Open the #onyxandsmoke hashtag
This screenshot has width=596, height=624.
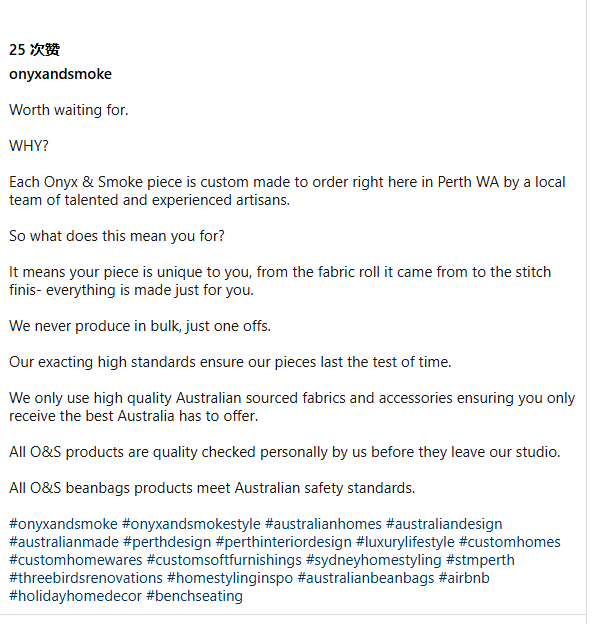point(63,524)
